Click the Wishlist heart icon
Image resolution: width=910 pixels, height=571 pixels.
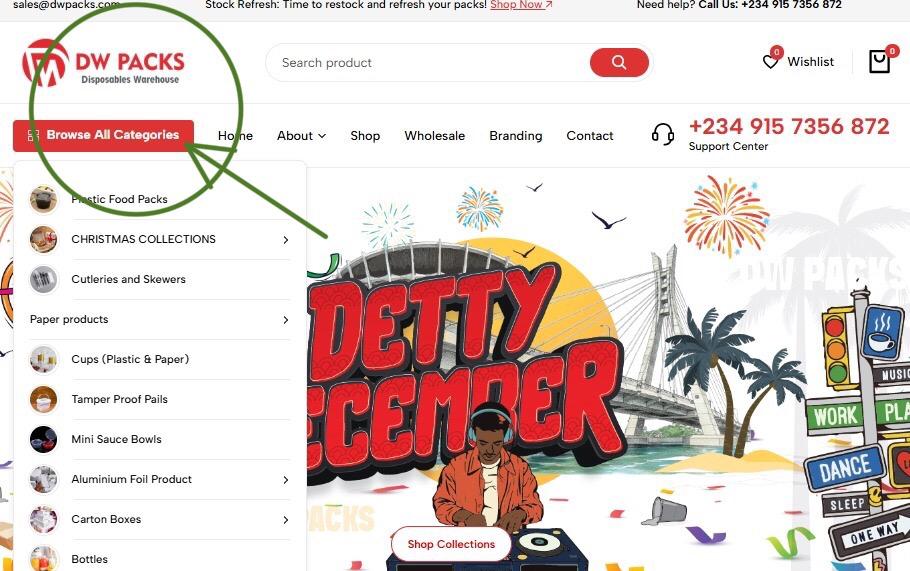click(x=770, y=62)
